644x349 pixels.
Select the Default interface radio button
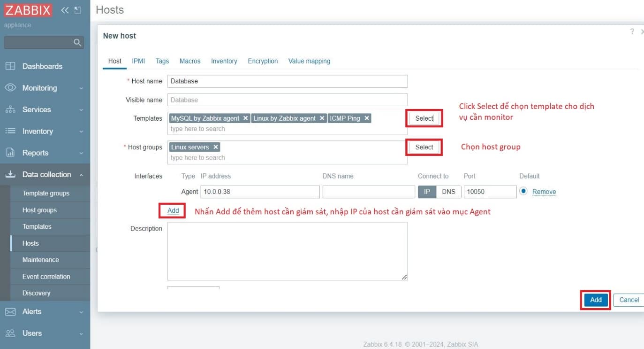tap(523, 191)
